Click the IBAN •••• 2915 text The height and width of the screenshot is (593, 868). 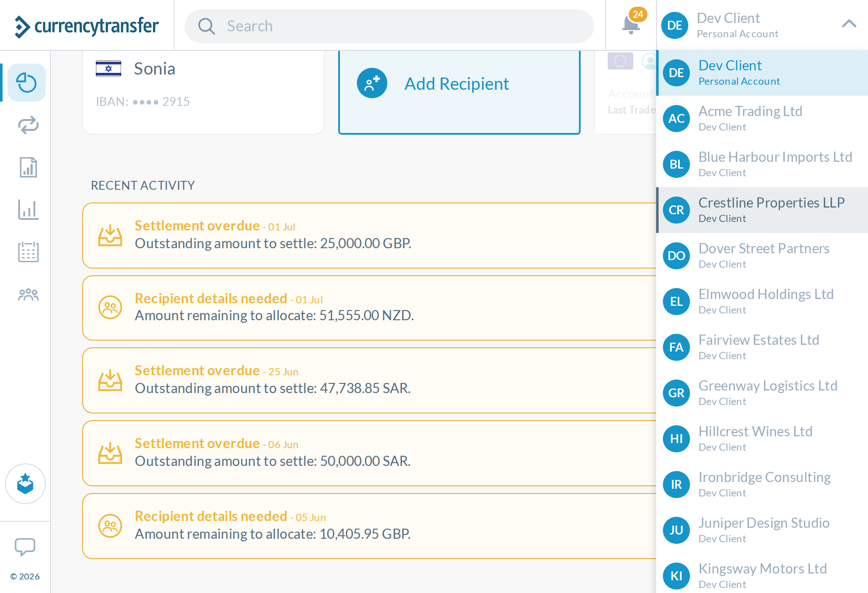(x=143, y=102)
